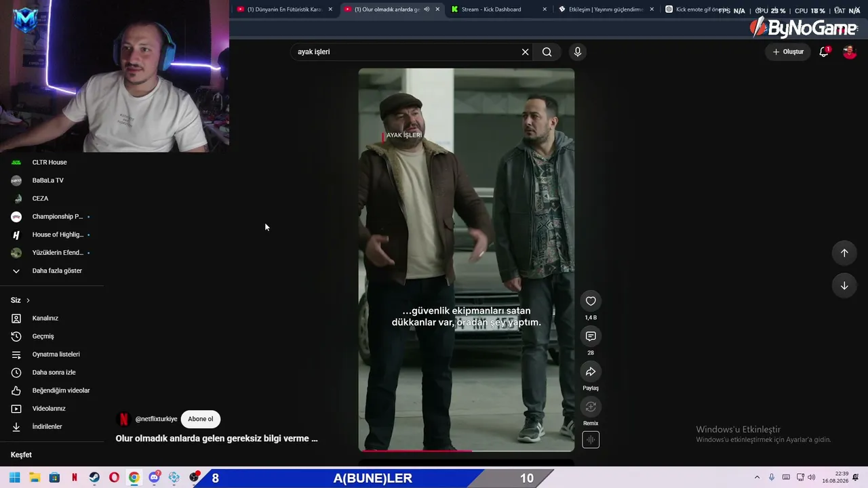Screen dimensions: 868x488
Task: Open Discord from the taskbar
Action: pos(155,478)
